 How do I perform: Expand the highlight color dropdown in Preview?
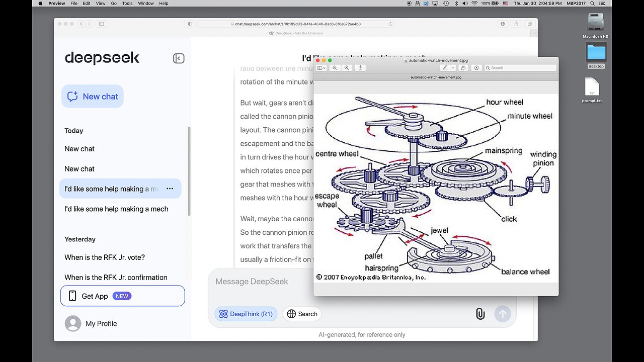(x=453, y=68)
